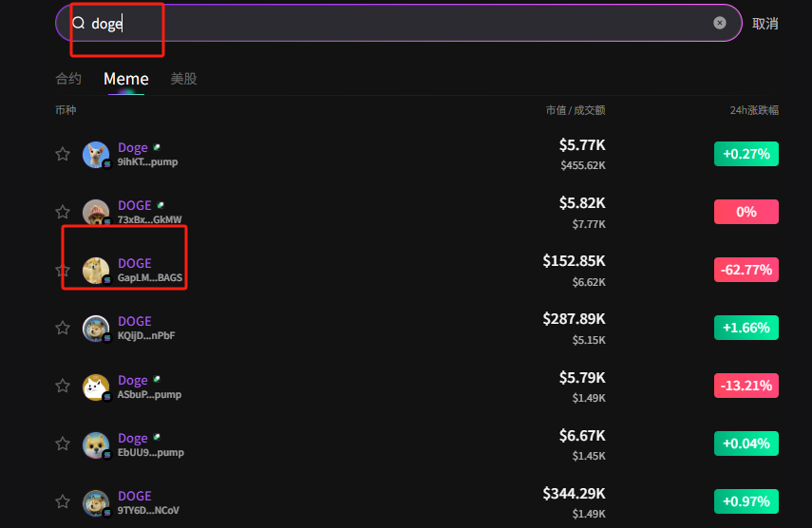Click the green badge beside Doge ASbuP...pump
Screen dimensions: 812x528
pos(157,380)
